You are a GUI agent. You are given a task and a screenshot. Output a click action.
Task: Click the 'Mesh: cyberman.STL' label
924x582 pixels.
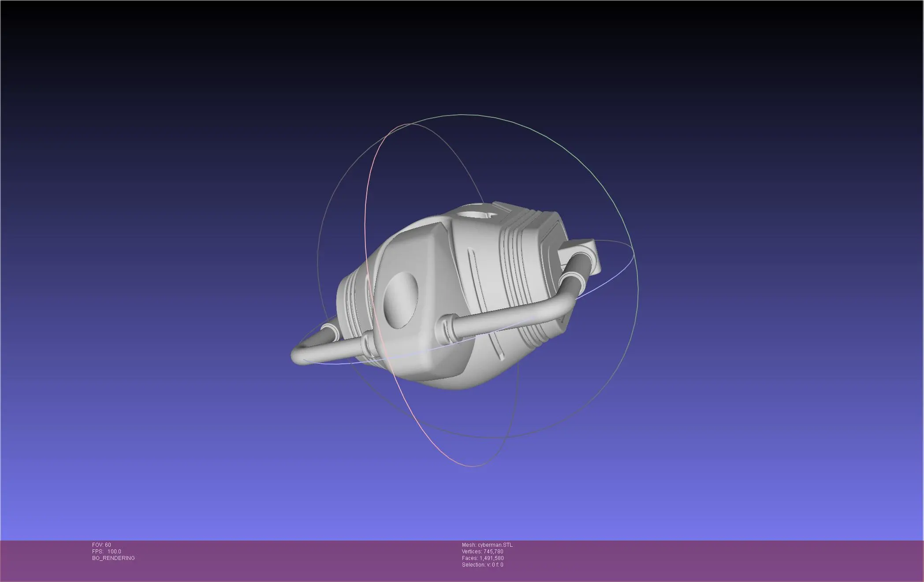[487, 545]
